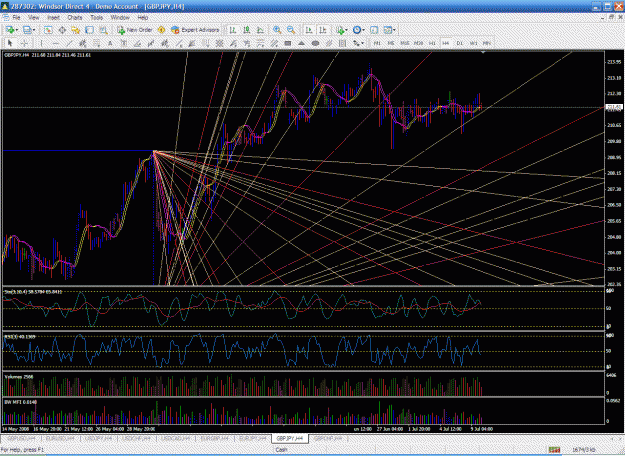Show the Navigator panel (star folder icon)
The height and width of the screenshot is (456, 625).
[75, 30]
